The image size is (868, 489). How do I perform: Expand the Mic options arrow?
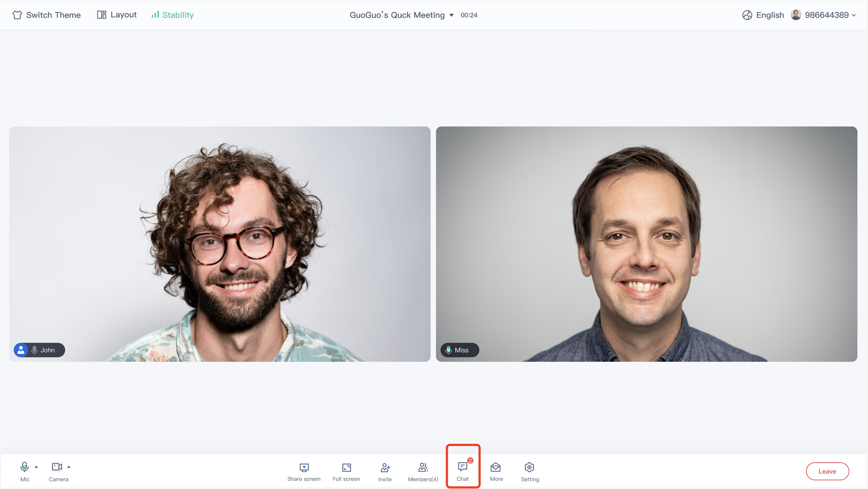point(36,467)
